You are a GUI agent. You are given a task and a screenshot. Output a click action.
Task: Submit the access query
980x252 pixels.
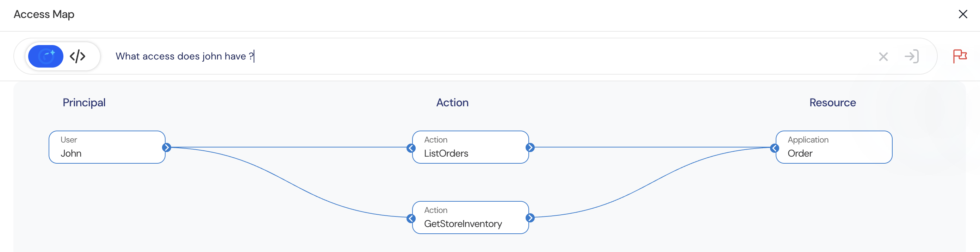pos(912,57)
